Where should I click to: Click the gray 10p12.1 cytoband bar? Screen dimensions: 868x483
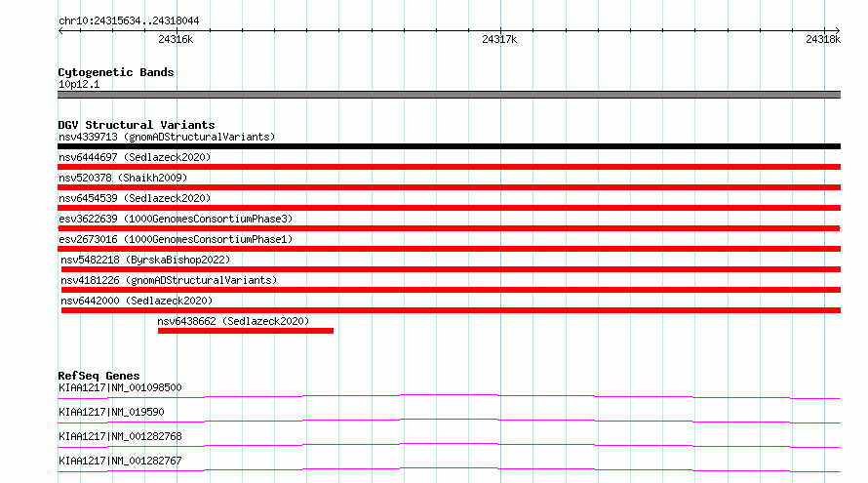[449, 95]
